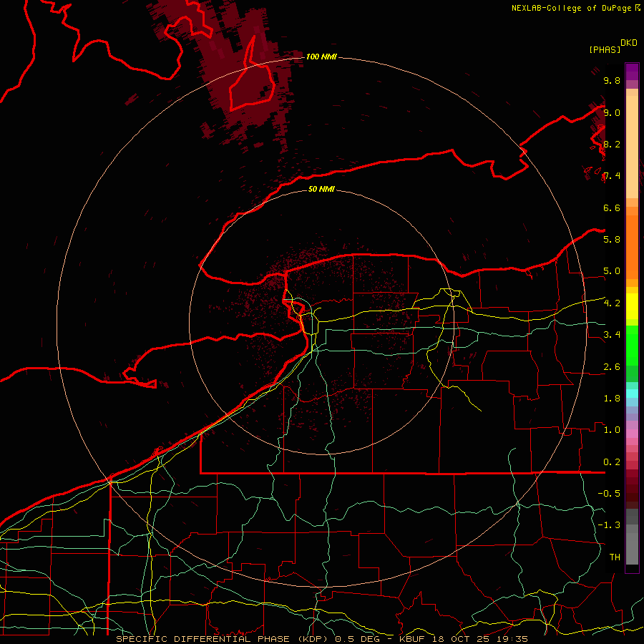Viewport: 644px width, 644px height.
Task: Pick the yellow swatch beside the 4.2 value
Action: tap(632, 303)
